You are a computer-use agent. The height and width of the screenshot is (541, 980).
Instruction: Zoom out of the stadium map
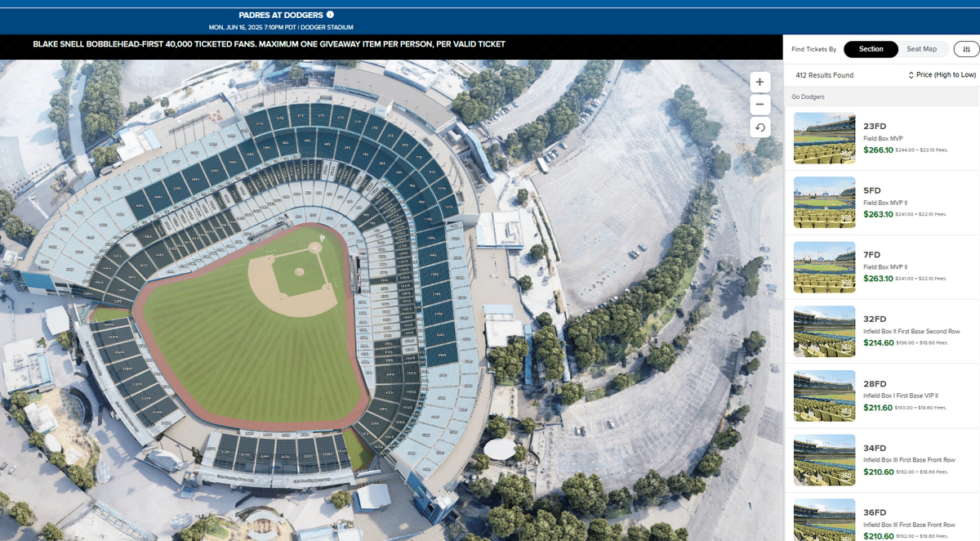[759, 105]
